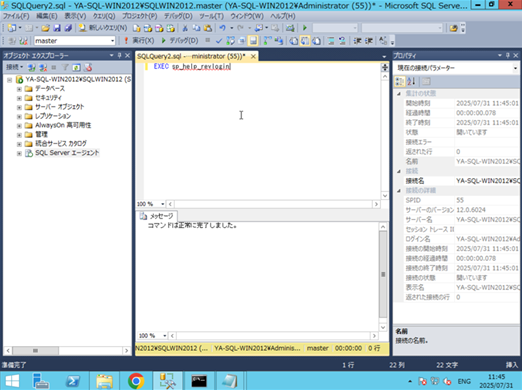Click the デバッグ(D) button

click(x=180, y=41)
